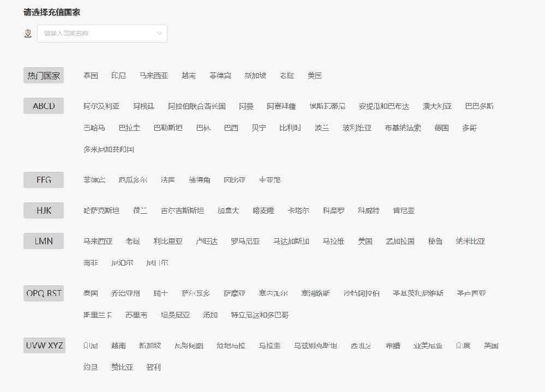
Task: Choose 乌兹别克斯坦 in the UVW XYZ row
Action: coord(316,346)
